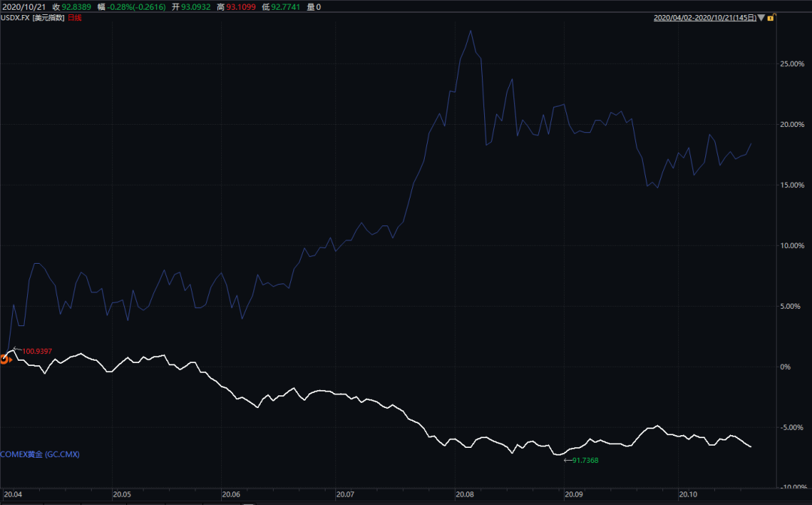Click the 20.06 date axis marker
Screen dimensions: 812x505
231,494
